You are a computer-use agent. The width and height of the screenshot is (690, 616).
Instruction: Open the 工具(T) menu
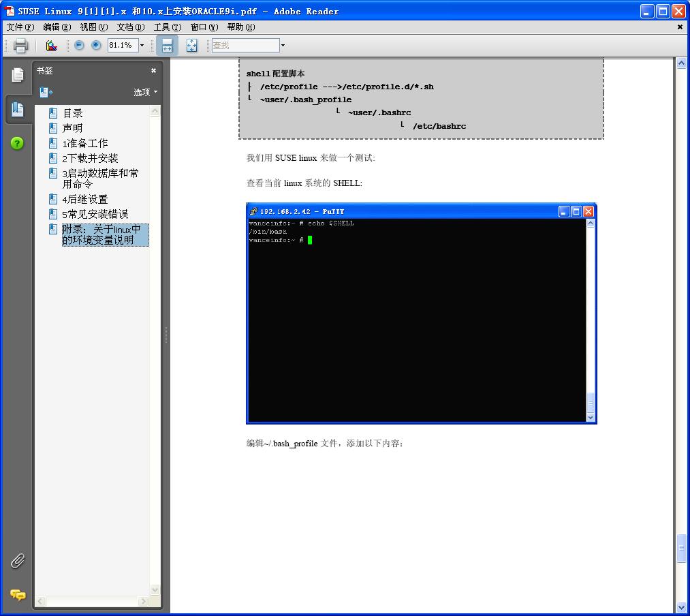pyautogui.click(x=168, y=27)
